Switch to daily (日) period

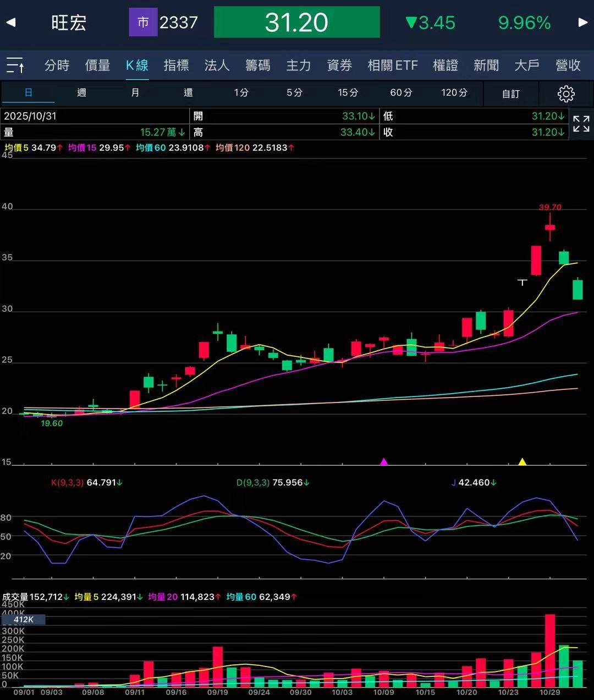coord(29,92)
